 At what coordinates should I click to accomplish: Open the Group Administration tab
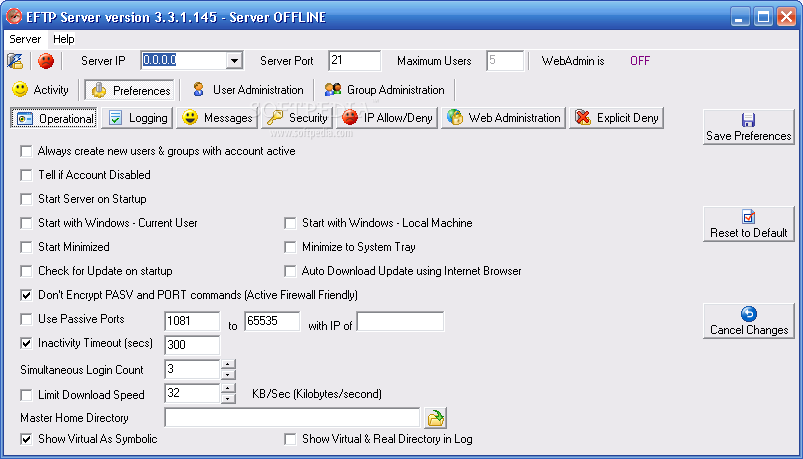[384, 90]
